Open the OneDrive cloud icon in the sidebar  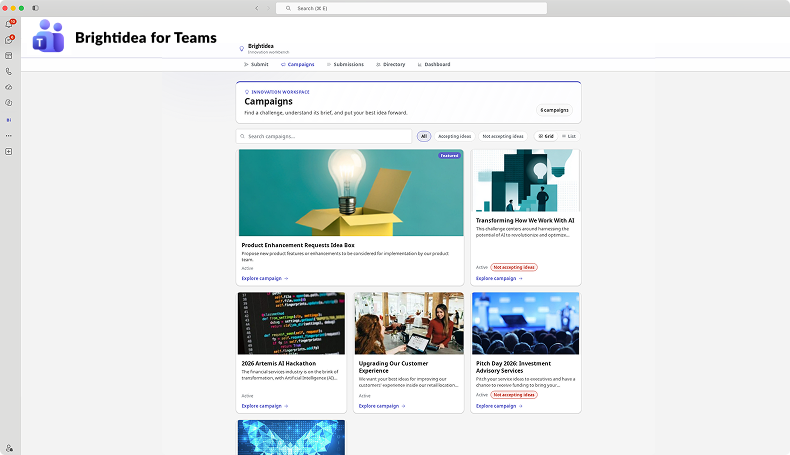[x=9, y=87]
